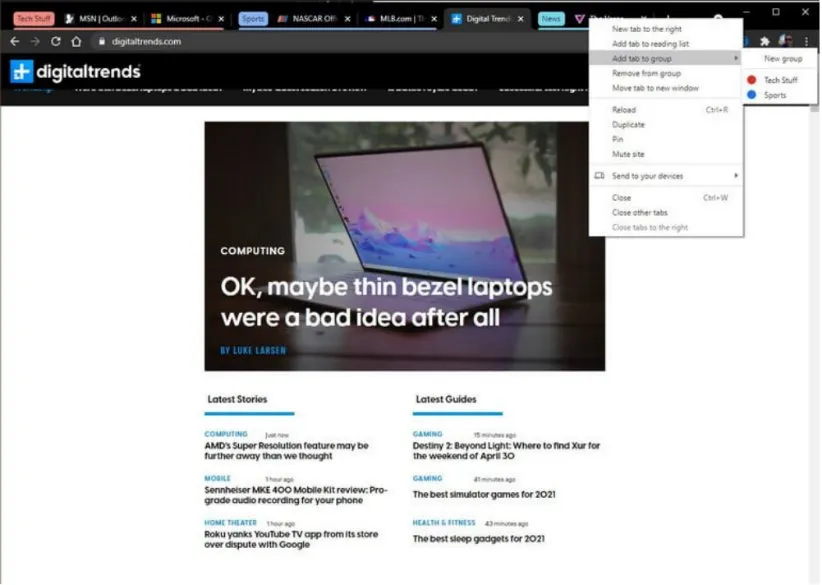Reload the page using the toolbar icon

[55, 41]
